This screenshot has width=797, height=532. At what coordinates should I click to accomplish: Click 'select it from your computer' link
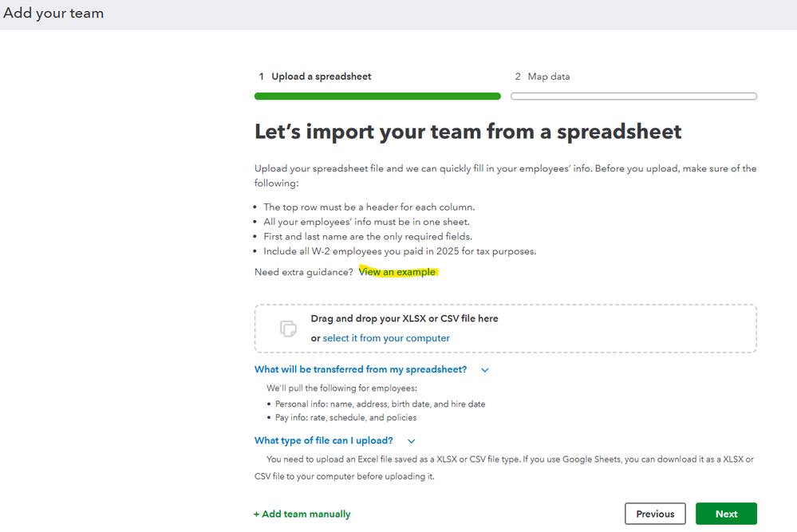tap(386, 338)
